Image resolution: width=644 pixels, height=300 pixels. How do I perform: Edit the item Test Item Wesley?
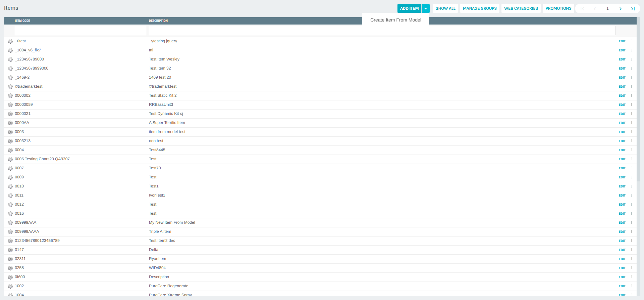pyautogui.click(x=622, y=59)
